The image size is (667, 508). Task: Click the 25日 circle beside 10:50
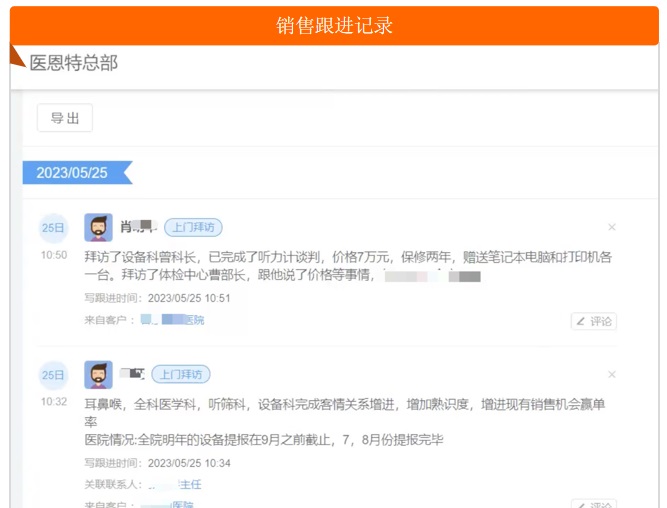pyautogui.click(x=53, y=228)
